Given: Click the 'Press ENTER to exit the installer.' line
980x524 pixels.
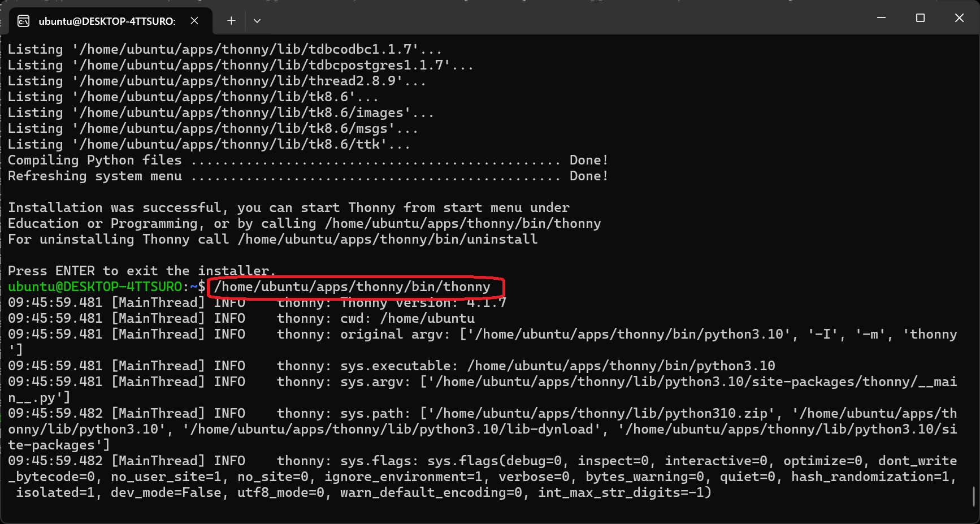Looking at the screenshot, I should (142, 271).
